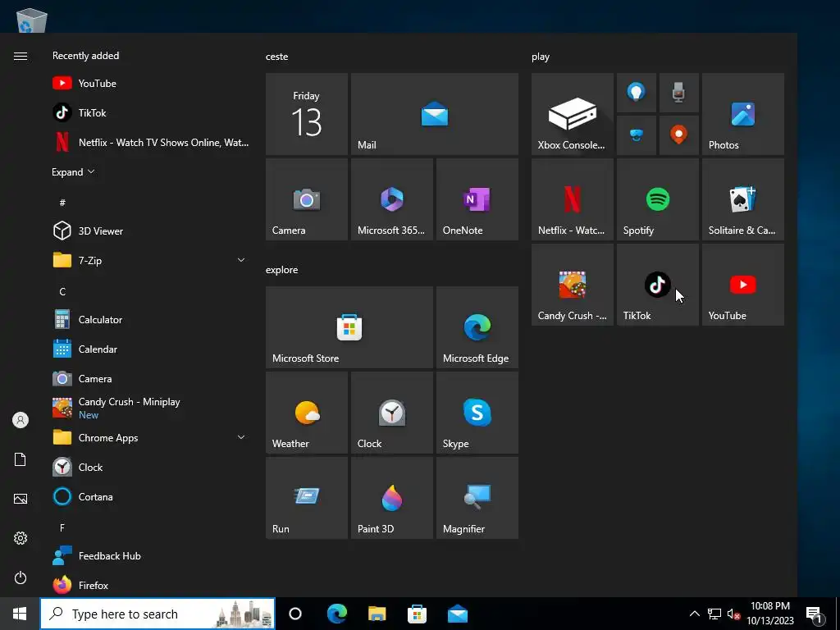Open the Run tile
Image resolution: width=840 pixels, height=630 pixels.
pyautogui.click(x=307, y=498)
